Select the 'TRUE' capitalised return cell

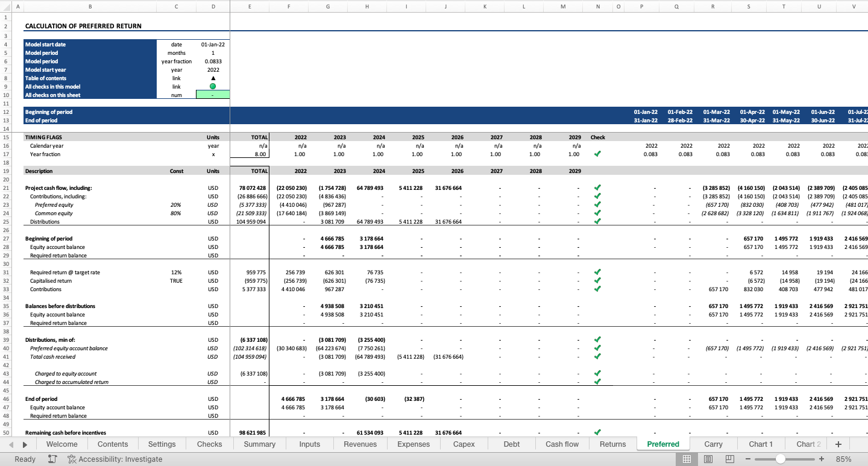coord(177,281)
